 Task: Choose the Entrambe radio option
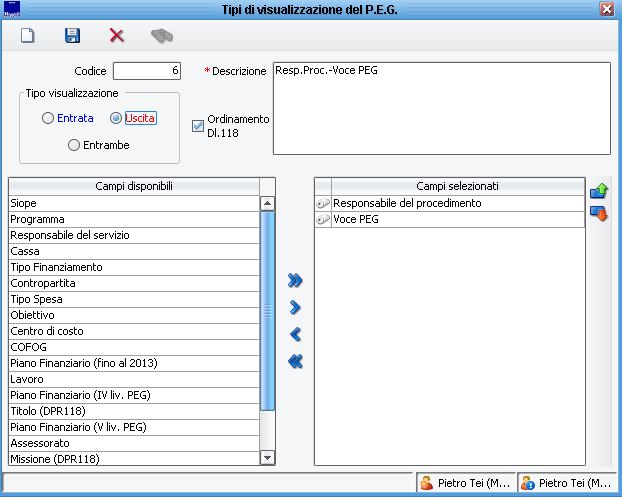coord(74,145)
